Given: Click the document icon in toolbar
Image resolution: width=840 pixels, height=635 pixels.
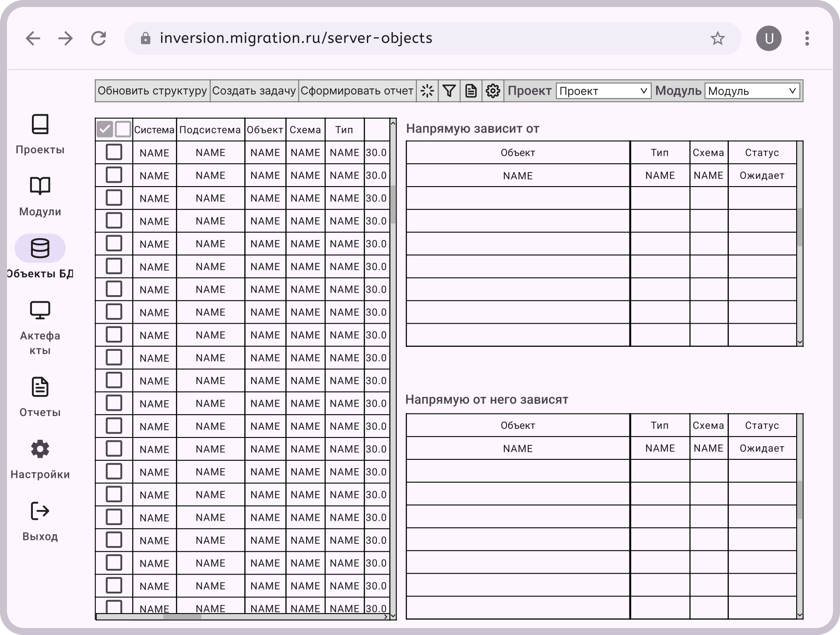Looking at the screenshot, I should click(471, 91).
